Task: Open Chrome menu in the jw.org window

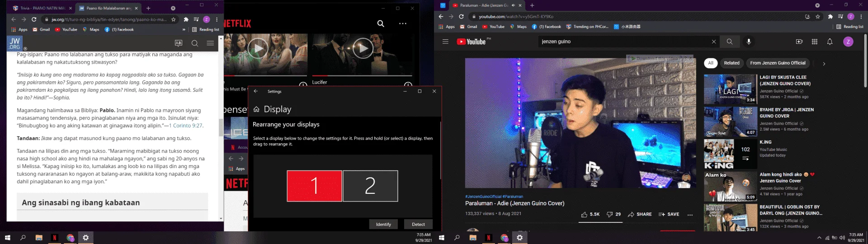Action: coord(217,19)
